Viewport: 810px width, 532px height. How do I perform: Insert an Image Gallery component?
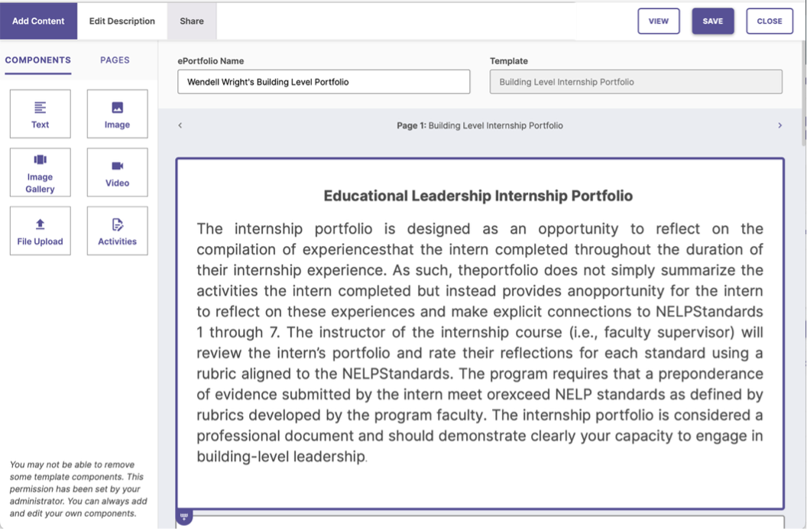tap(40, 172)
